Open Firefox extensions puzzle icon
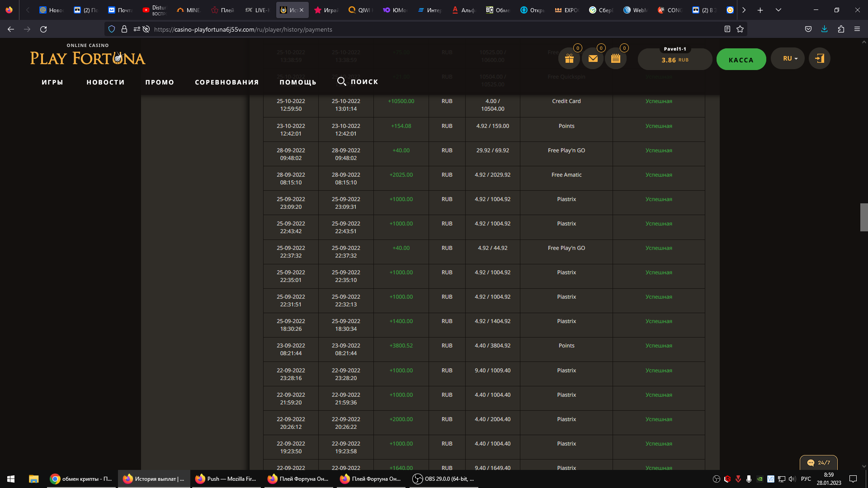868x488 pixels. (841, 29)
